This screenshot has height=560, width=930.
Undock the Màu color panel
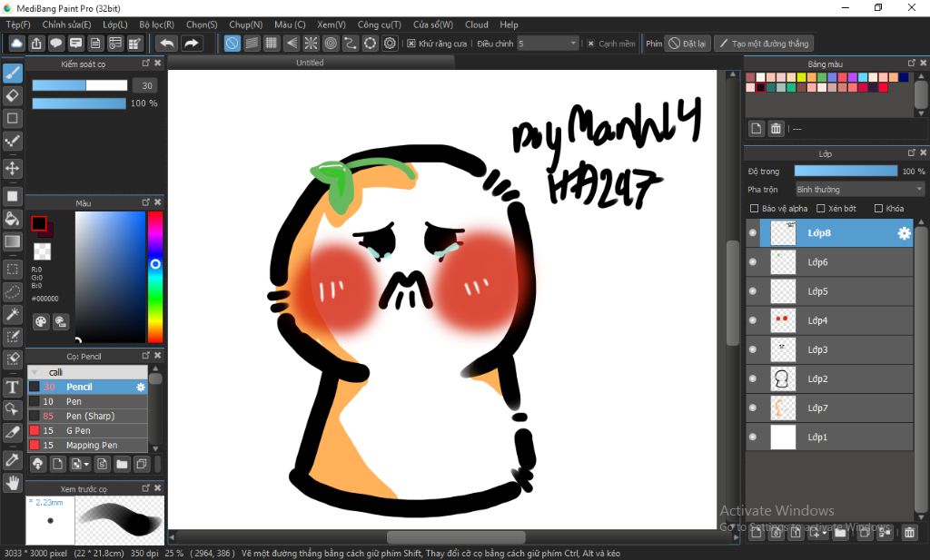pos(146,202)
